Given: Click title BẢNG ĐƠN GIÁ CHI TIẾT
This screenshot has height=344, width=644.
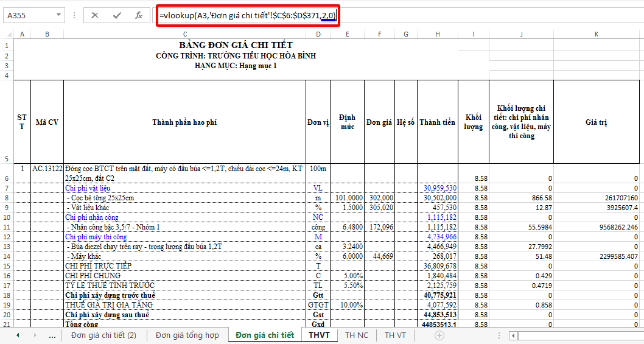Looking at the screenshot, I should pyautogui.click(x=236, y=45).
